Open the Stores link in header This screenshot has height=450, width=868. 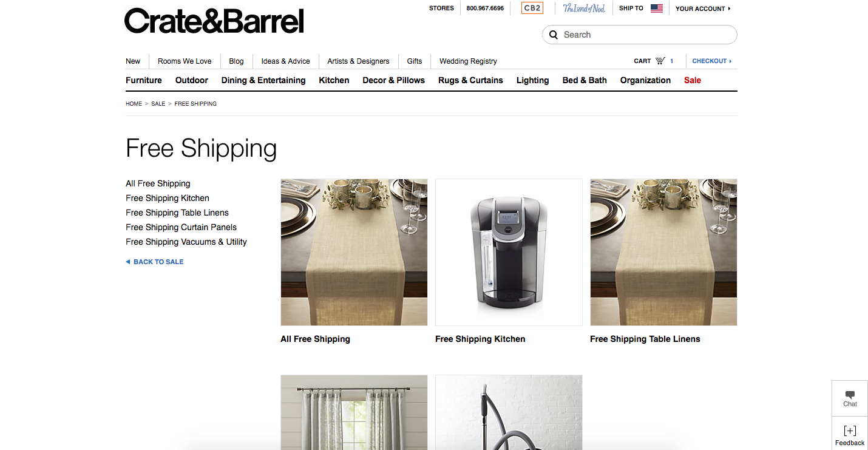[x=441, y=9]
